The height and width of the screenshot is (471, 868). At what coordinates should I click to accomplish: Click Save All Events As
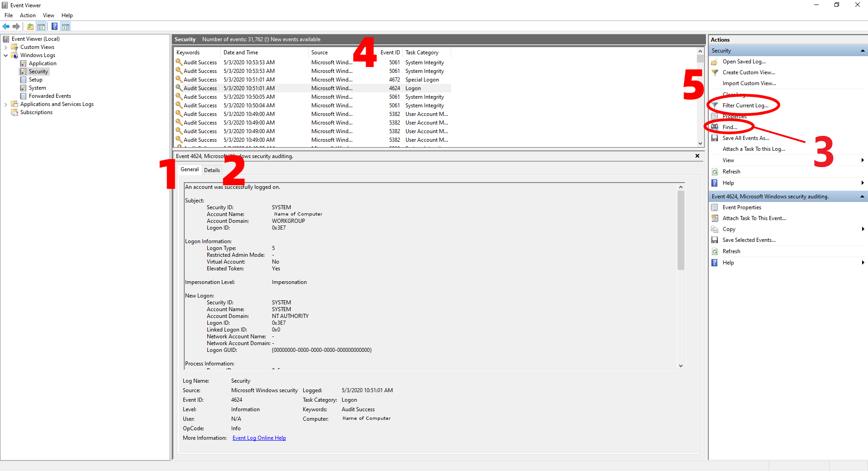pyautogui.click(x=746, y=138)
